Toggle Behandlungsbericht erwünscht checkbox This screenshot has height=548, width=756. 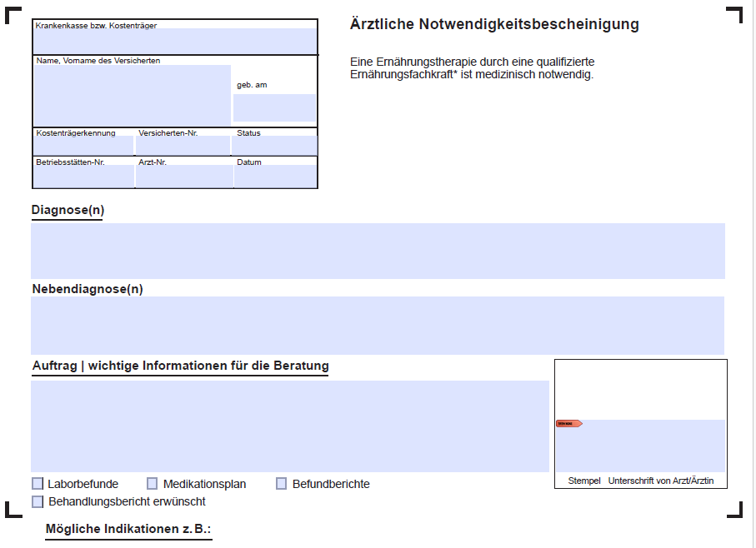click(38, 501)
